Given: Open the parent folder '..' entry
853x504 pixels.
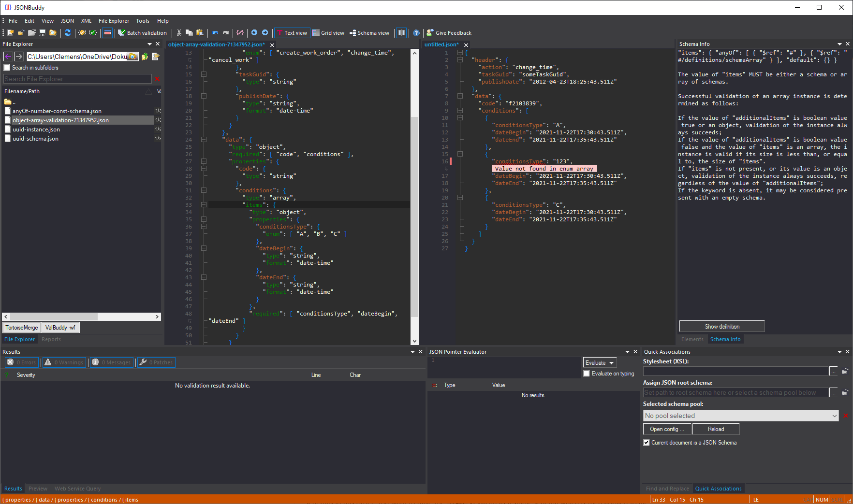Looking at the screenshot, I should pyautogui.click(x=10, y=102).
